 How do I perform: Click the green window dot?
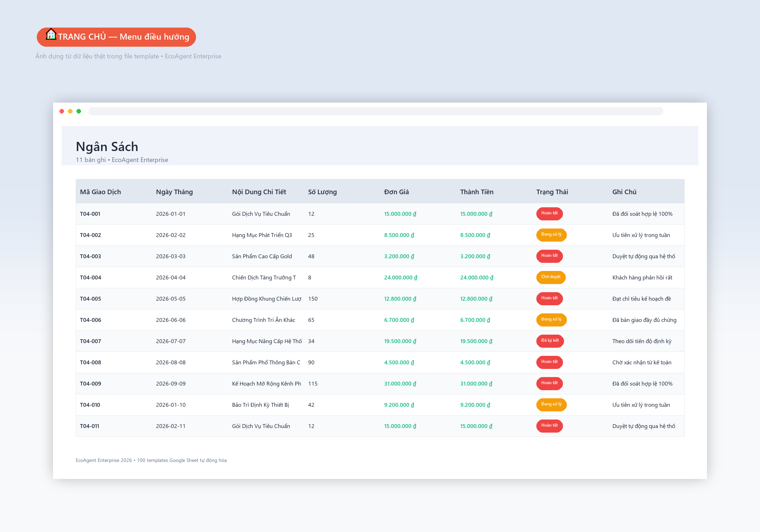[79, 111]
